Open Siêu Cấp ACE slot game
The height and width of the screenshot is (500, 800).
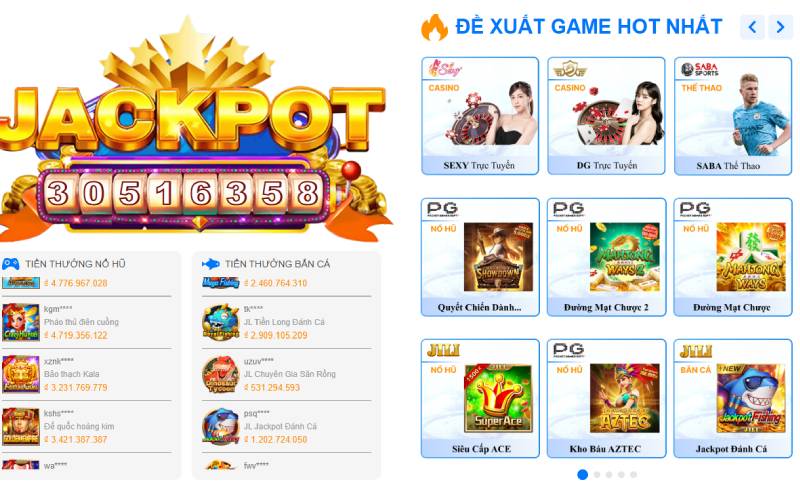click(x=480, y=398)
